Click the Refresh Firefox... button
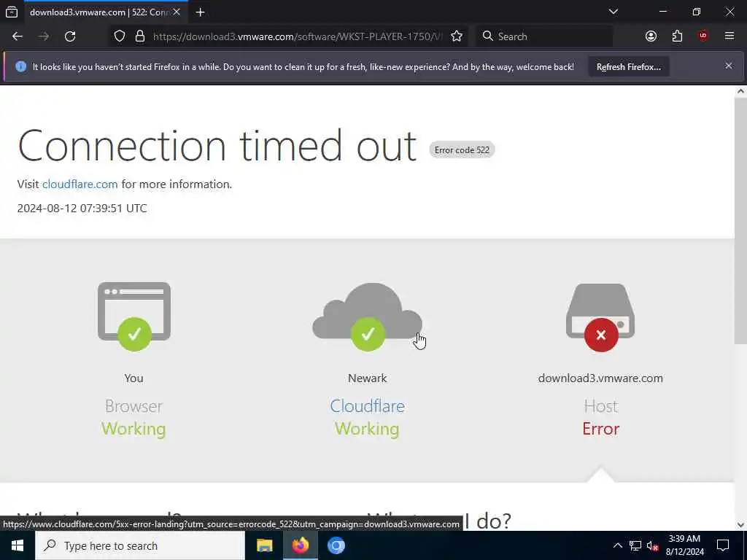The image size is (747, 560). tap(628, 66)
